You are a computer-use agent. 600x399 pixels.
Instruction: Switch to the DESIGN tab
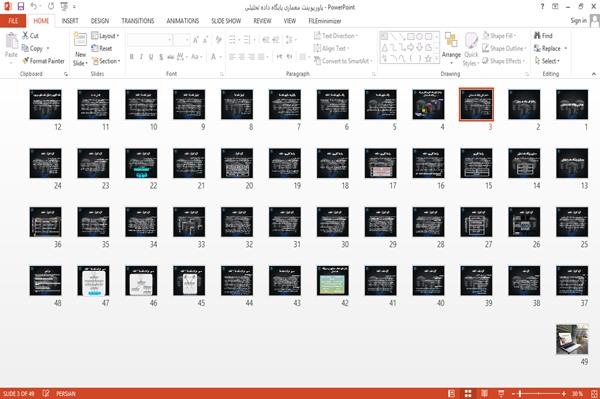(x=100, y=21)
